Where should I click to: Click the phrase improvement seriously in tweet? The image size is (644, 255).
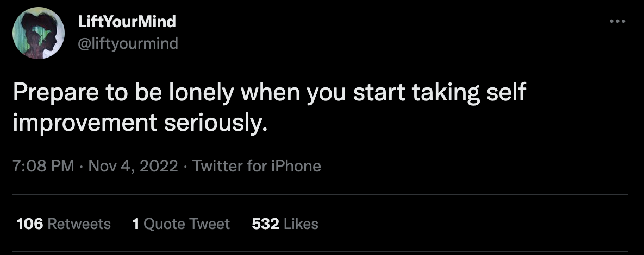click(140, 123)
